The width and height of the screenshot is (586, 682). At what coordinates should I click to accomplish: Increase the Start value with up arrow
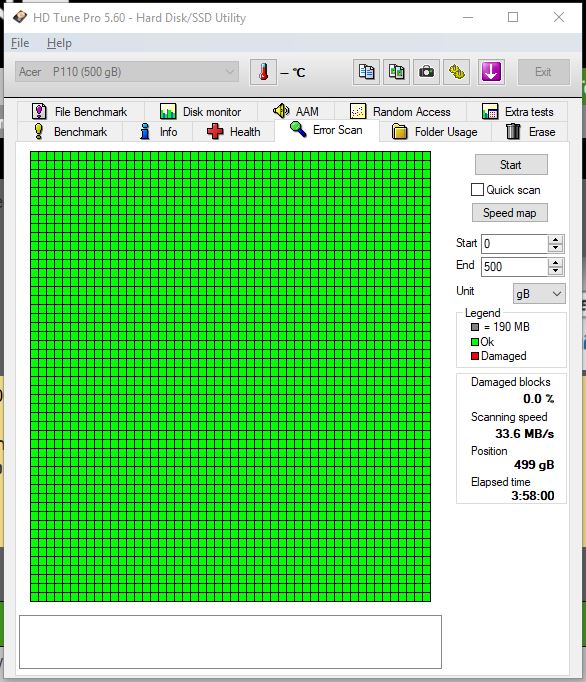click(x=556, y=239)
